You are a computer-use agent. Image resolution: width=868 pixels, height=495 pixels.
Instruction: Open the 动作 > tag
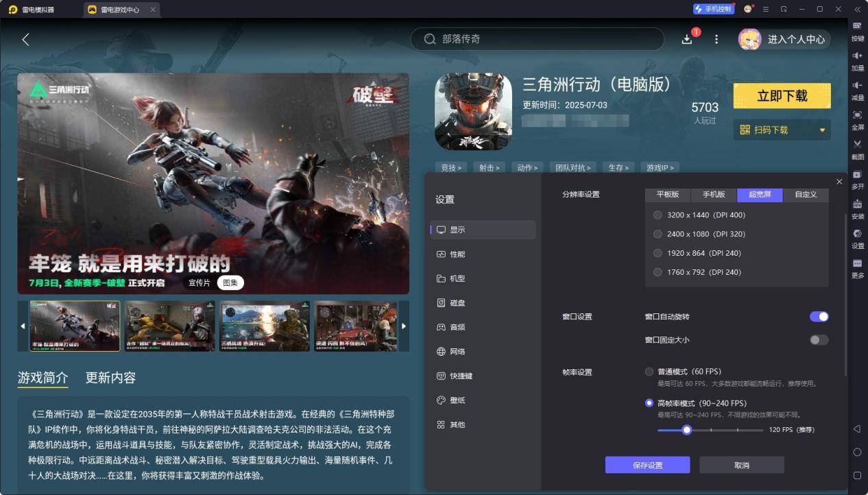click(x=527, y=167)
